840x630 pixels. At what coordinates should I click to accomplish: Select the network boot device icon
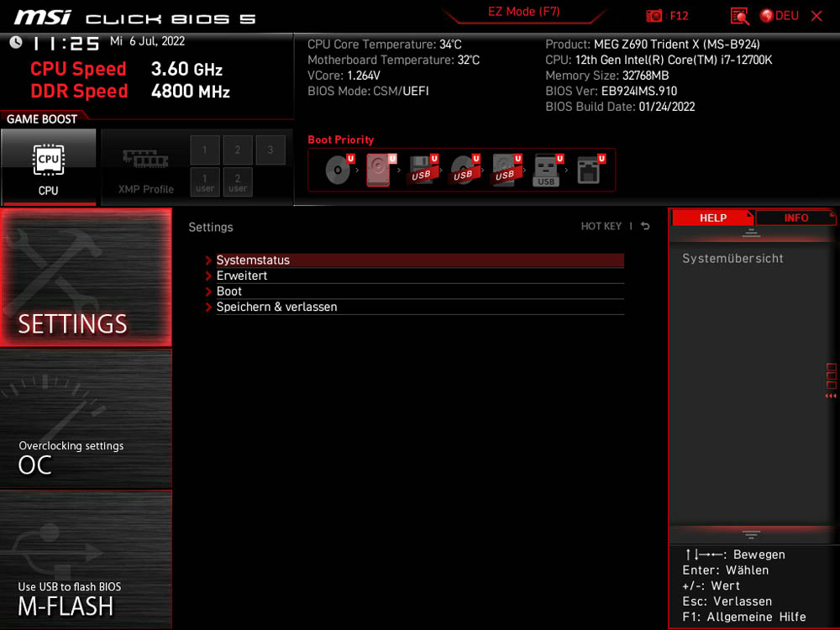(x=588, y=171)
